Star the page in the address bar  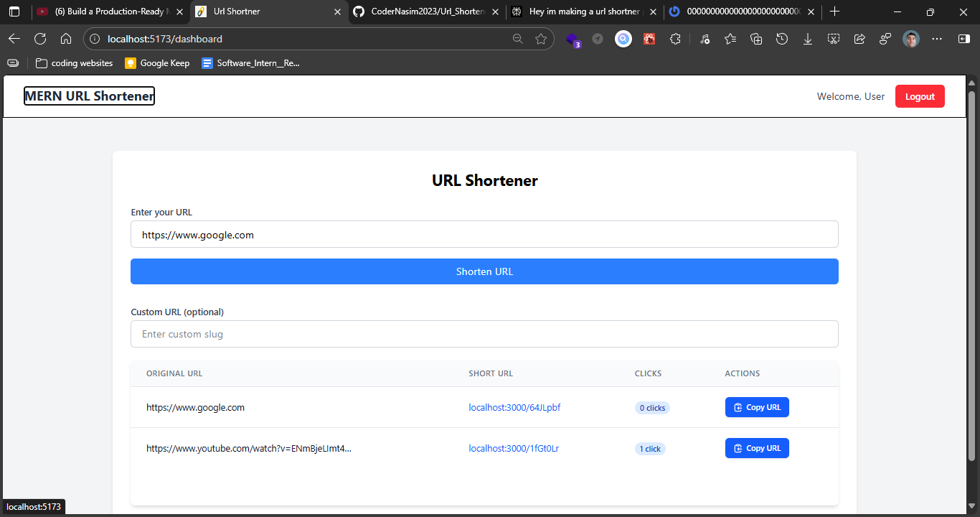coord(541,39)
